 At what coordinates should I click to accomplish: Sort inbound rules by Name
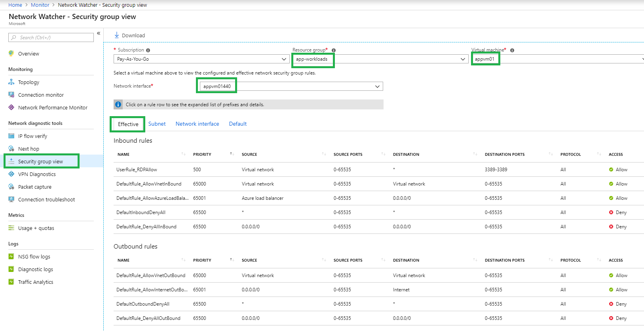[183, 154]
